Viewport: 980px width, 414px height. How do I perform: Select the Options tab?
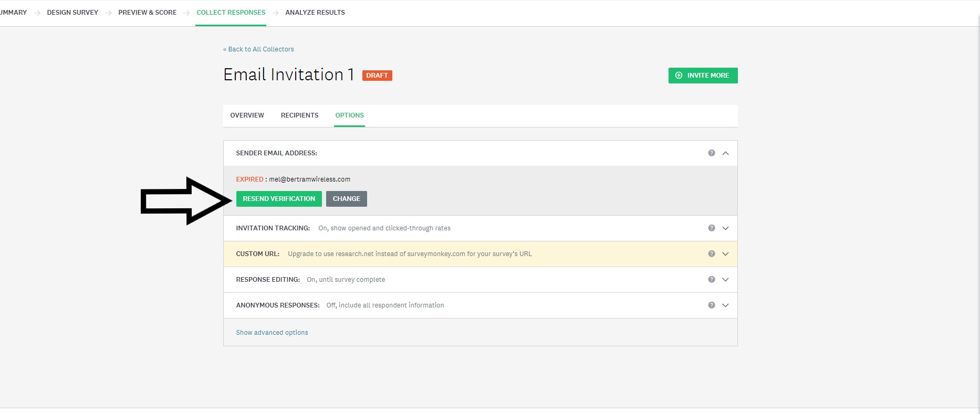tap(349, 115)
